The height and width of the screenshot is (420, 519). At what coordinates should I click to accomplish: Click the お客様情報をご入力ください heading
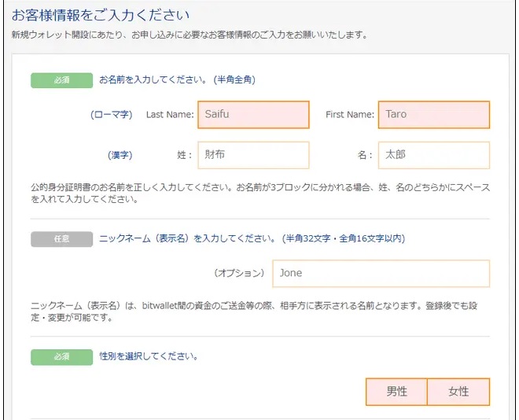pos(101,15)
